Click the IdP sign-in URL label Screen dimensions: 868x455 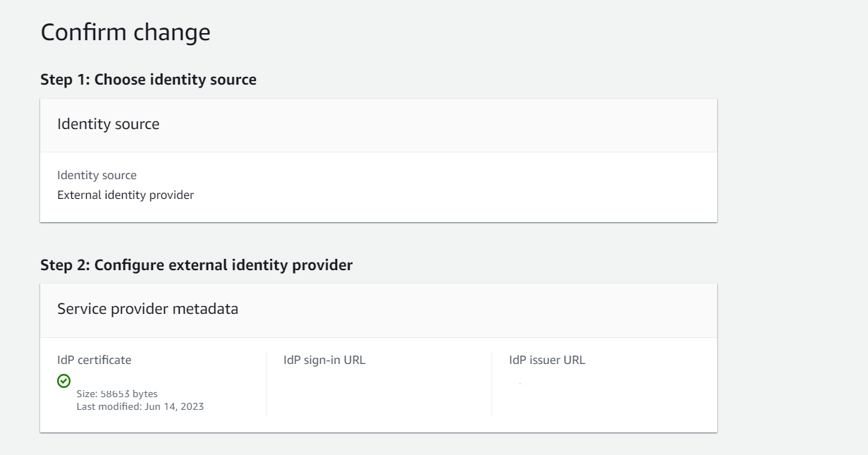324,360
